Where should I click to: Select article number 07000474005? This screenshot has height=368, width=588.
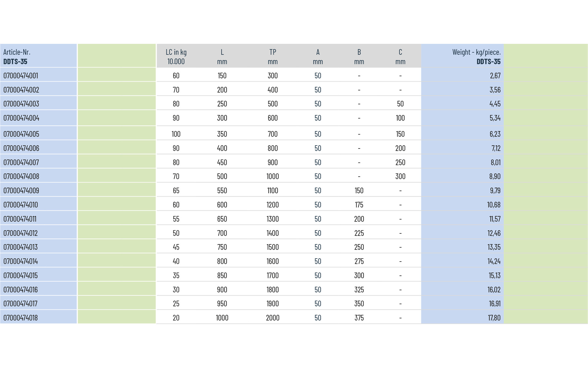point(21,134)
